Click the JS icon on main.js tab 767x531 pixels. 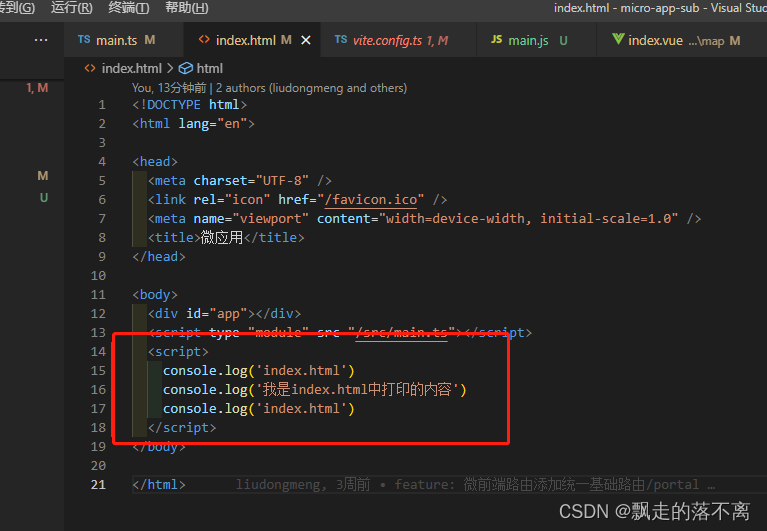[x=496, y=40]
